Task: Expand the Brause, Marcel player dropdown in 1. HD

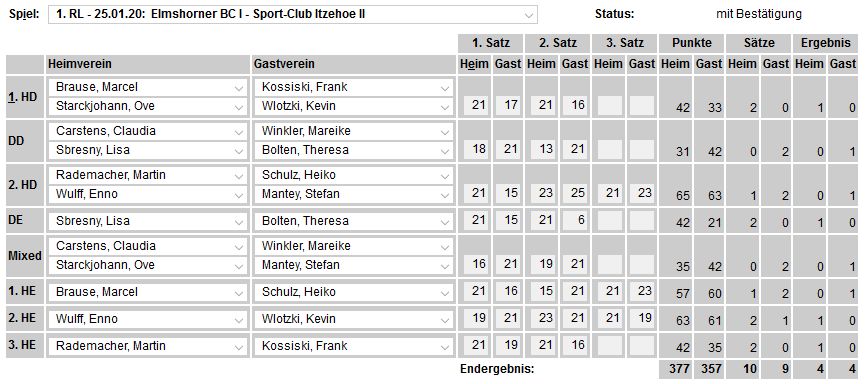Action: 148,87
